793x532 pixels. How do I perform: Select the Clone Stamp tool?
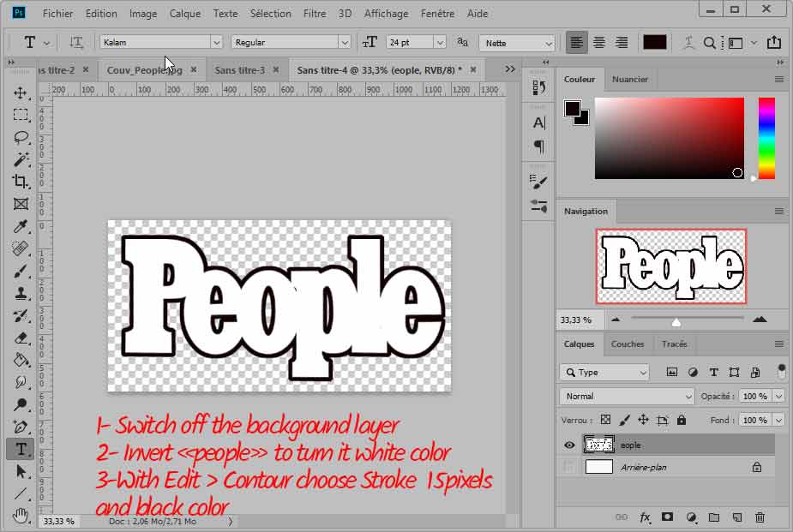(x=21, y=294)
